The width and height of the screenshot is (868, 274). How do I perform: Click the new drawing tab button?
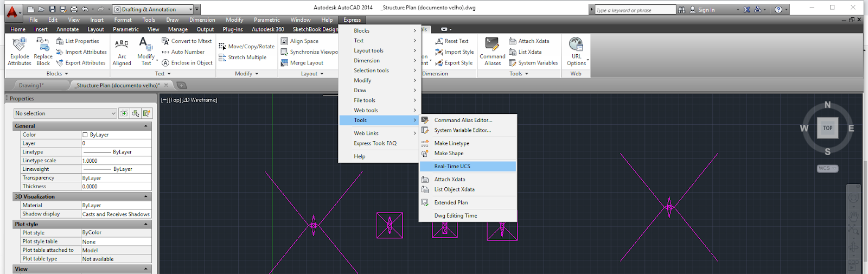click(x=181, y=85)
